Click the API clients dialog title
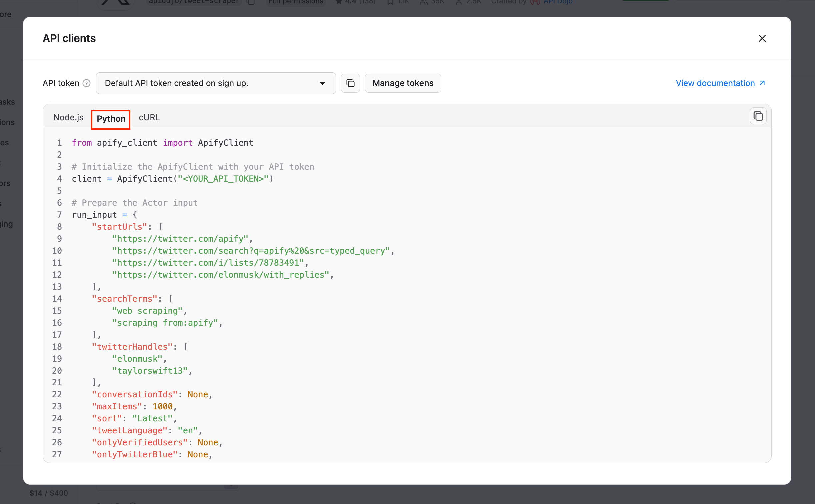The image size is (815, 504). pyautogui.click(x=69, y=38)
